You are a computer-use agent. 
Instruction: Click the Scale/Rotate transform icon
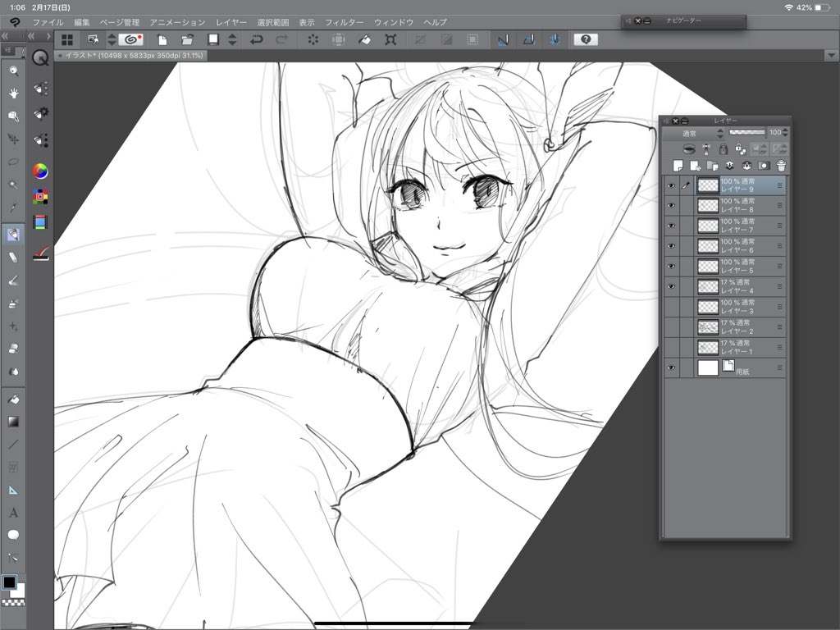[x=390, y=39]
